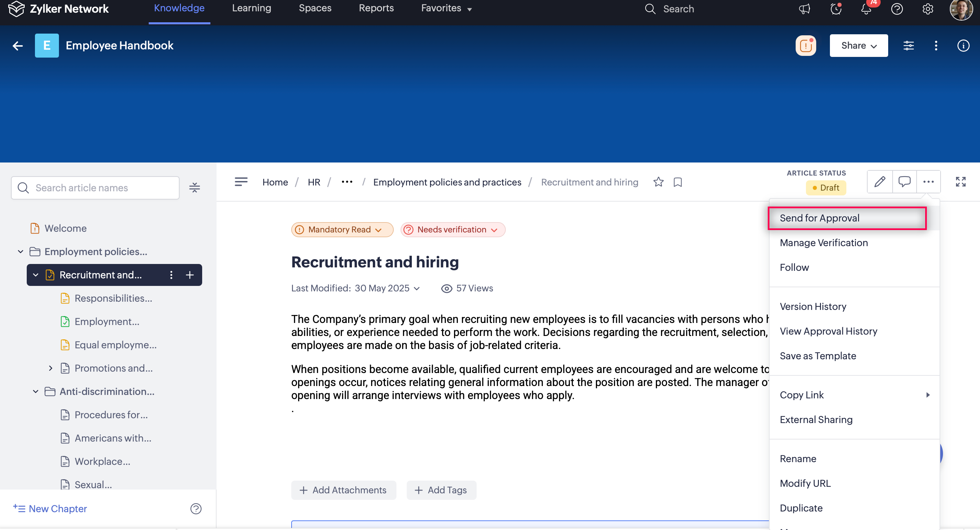
Task: Bookmark the current article
Action: 677,182
